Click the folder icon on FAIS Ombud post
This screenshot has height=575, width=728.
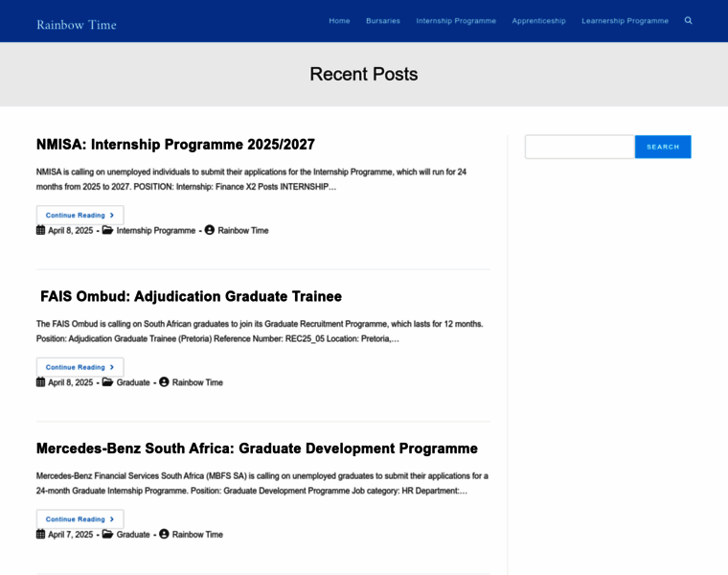tap(107, 381)
